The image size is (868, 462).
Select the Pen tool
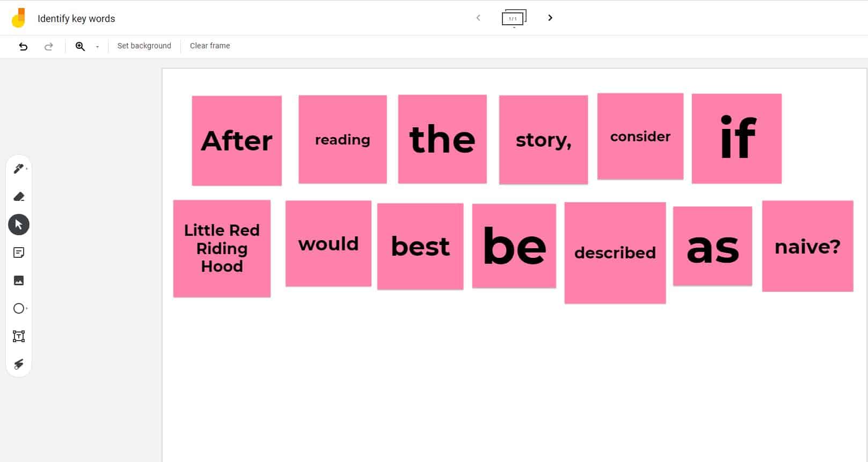[19, 169]
